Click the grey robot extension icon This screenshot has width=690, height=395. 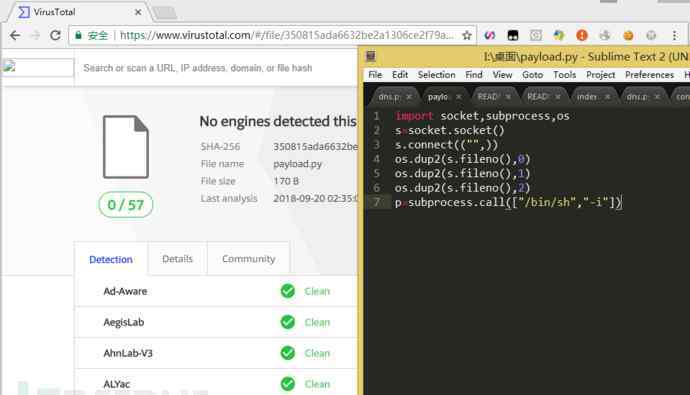pyautogui.click(x=605, y=35)
